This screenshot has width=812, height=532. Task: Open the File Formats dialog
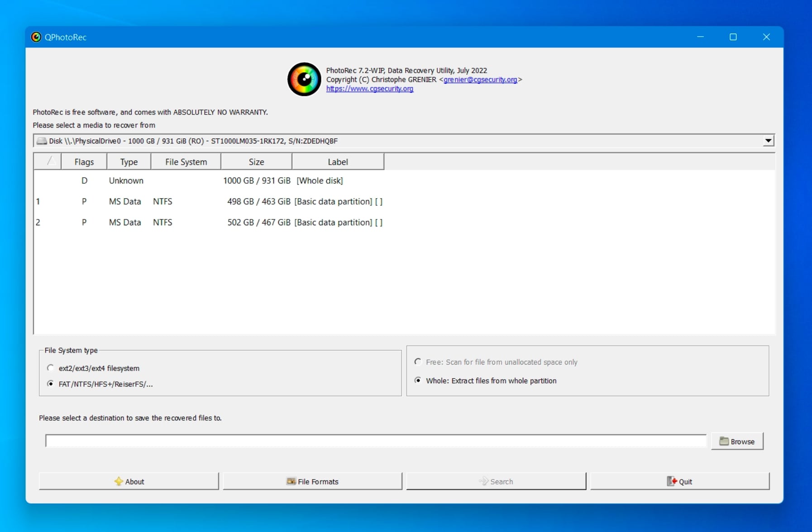(312, 481)
